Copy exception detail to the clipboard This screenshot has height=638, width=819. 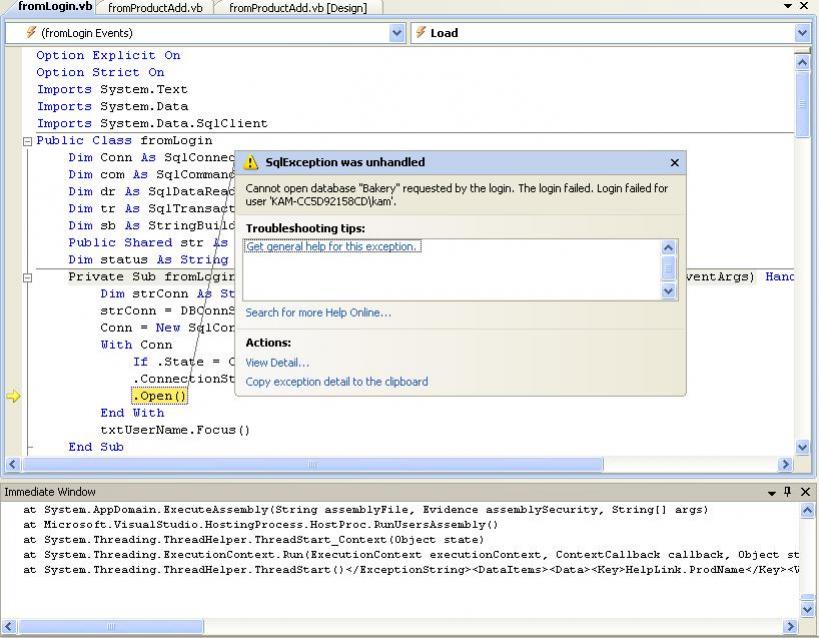336,382
